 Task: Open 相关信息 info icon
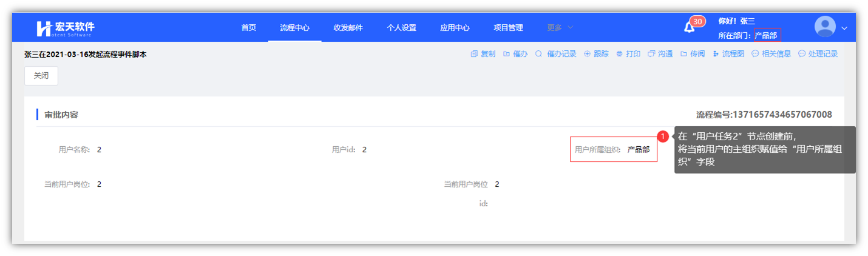[x=755, y=54]
